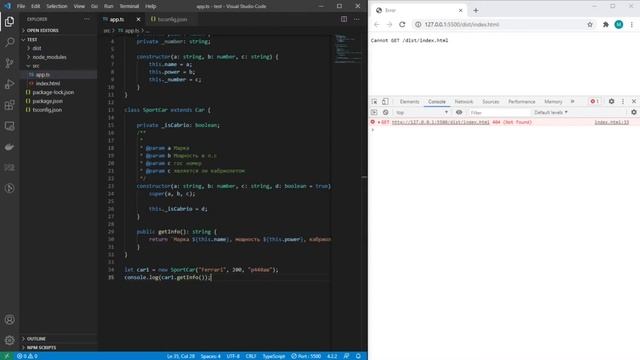Image resolution: width=640 pixels, height=360 pixels.
Task: Expand the NPM SCRIPTS section
Action: point(41,348)
